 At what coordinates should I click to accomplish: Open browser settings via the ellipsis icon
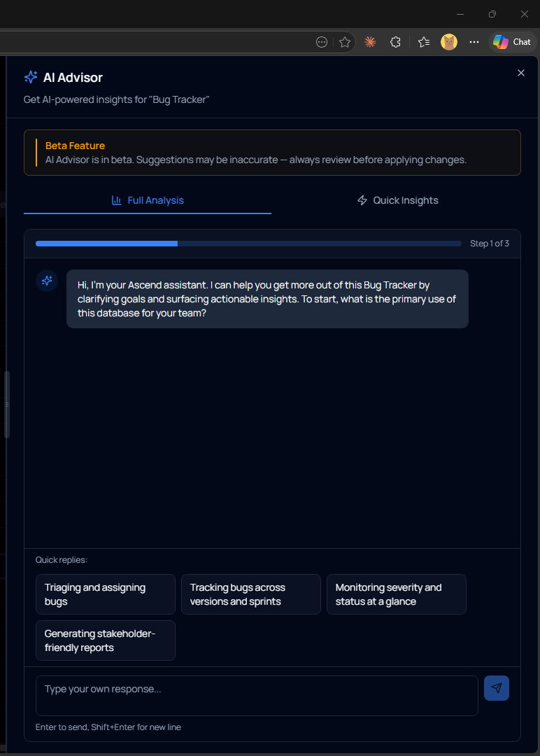point(474,42)
